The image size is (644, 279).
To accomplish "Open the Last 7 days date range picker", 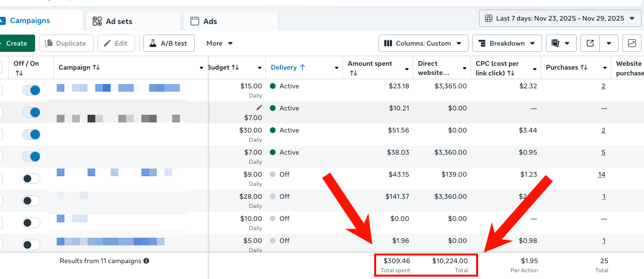I will (x=560, y=18).
